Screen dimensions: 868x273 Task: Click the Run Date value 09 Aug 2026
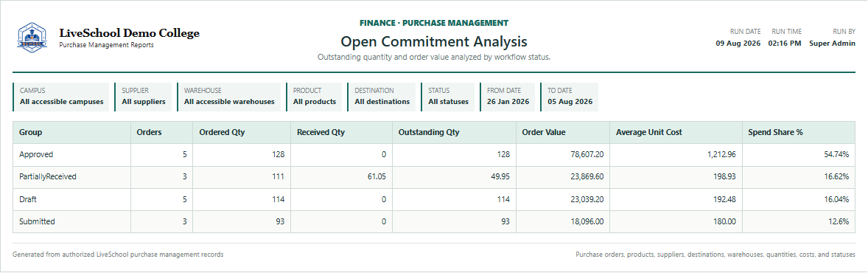[738, 43]
